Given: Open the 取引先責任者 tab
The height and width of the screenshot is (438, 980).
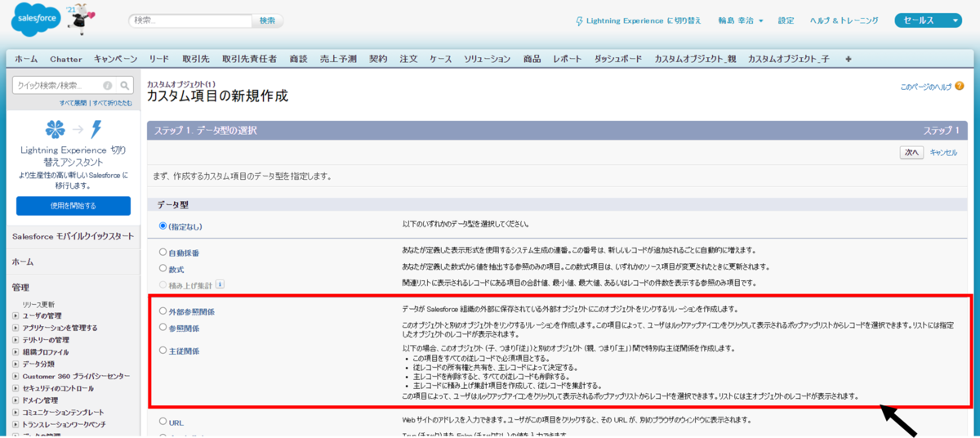Looking at the screenshot, I should click(249, 59).
